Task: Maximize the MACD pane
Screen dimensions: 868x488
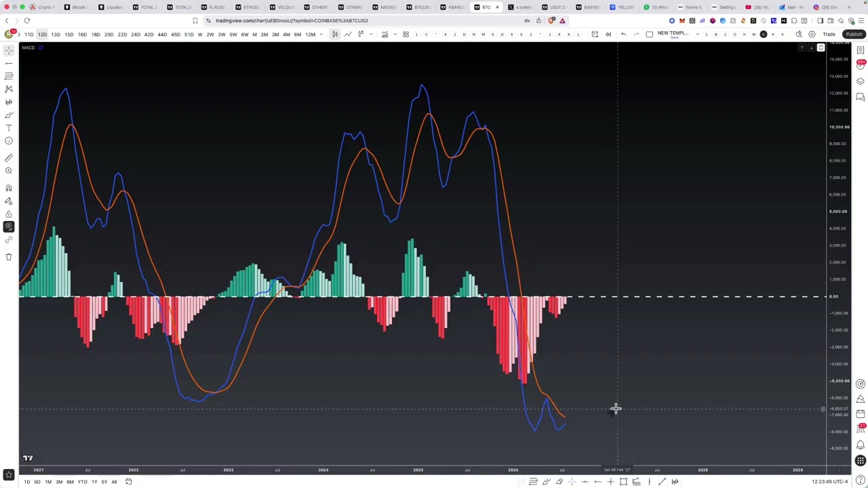Action: point(821,48)
